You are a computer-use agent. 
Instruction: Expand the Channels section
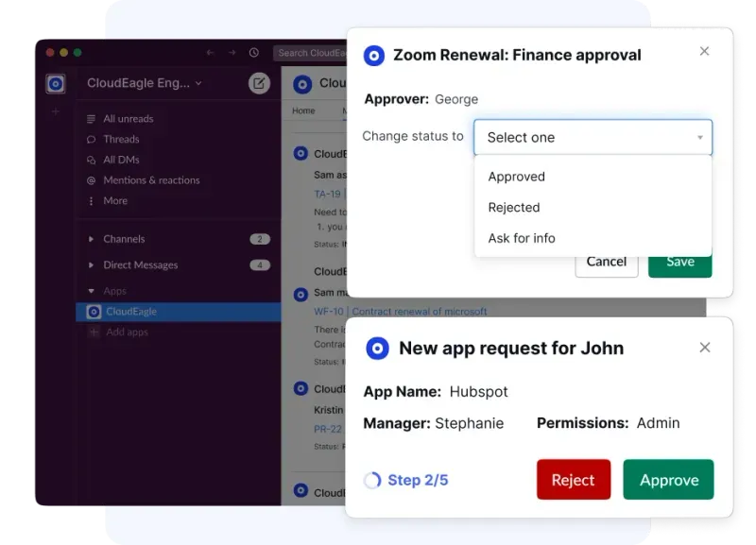(x=91, y=239)
